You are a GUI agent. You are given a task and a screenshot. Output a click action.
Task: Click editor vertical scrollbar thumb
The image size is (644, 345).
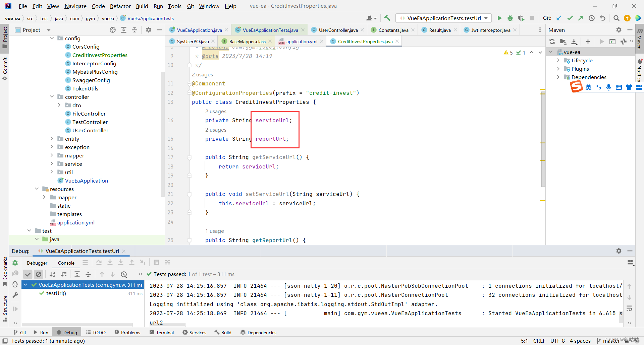543,139
